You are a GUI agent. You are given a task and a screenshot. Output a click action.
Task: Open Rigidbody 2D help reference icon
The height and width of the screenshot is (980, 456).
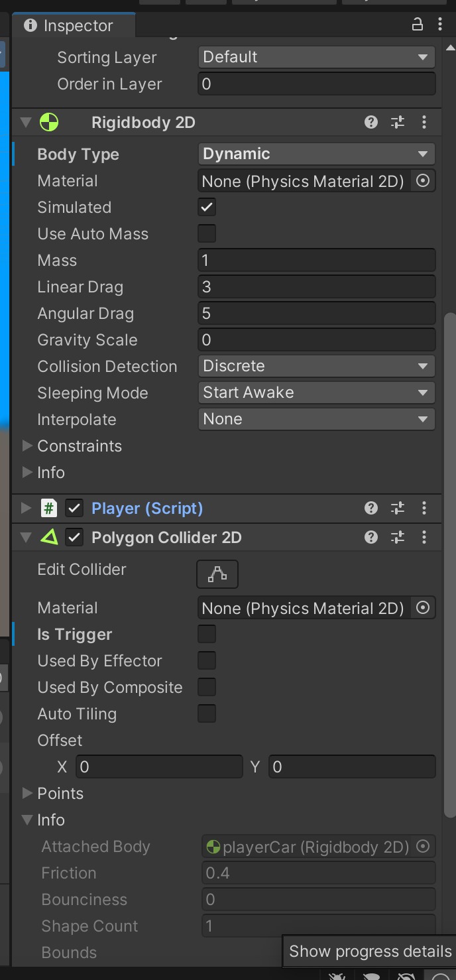[371, 122]
